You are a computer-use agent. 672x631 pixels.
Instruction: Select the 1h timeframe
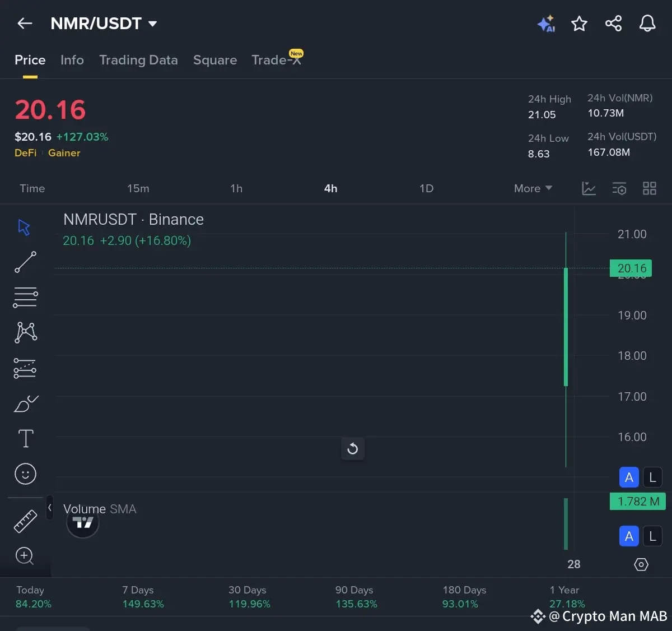click(x=236, y=188)
